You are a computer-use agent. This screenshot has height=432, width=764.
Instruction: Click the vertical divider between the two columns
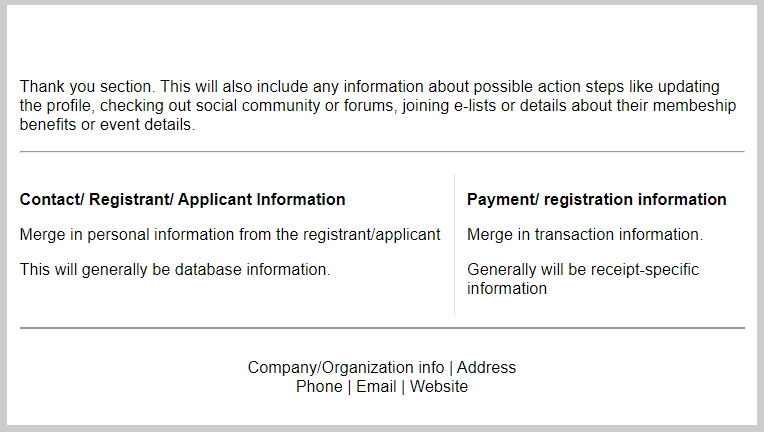coord(454,245)
